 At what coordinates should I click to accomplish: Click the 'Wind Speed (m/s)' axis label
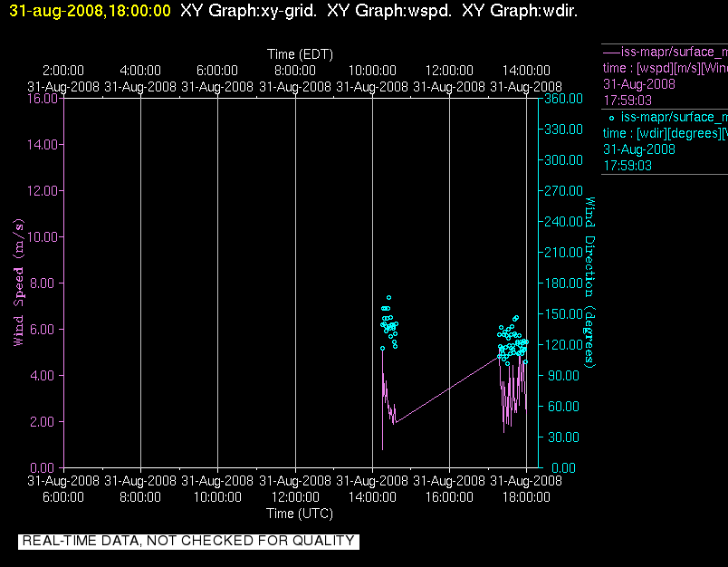[18, 283]
